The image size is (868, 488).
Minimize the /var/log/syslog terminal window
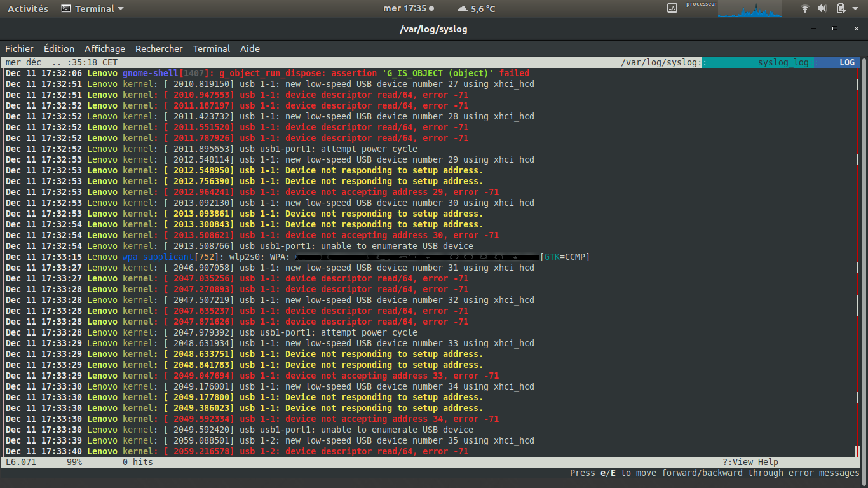point(814,29)
